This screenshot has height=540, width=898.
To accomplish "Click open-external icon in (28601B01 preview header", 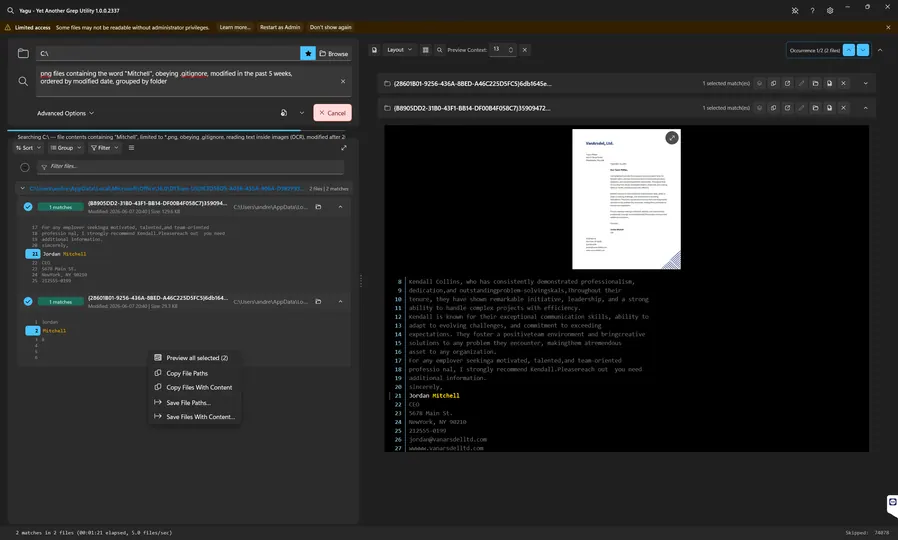I will click(787, 84).
